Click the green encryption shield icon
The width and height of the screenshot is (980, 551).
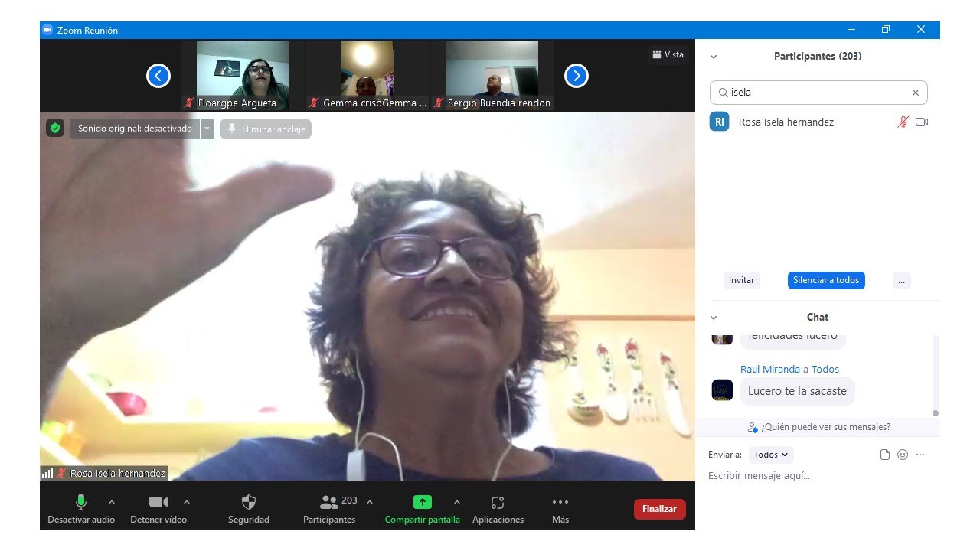(54, 129)
